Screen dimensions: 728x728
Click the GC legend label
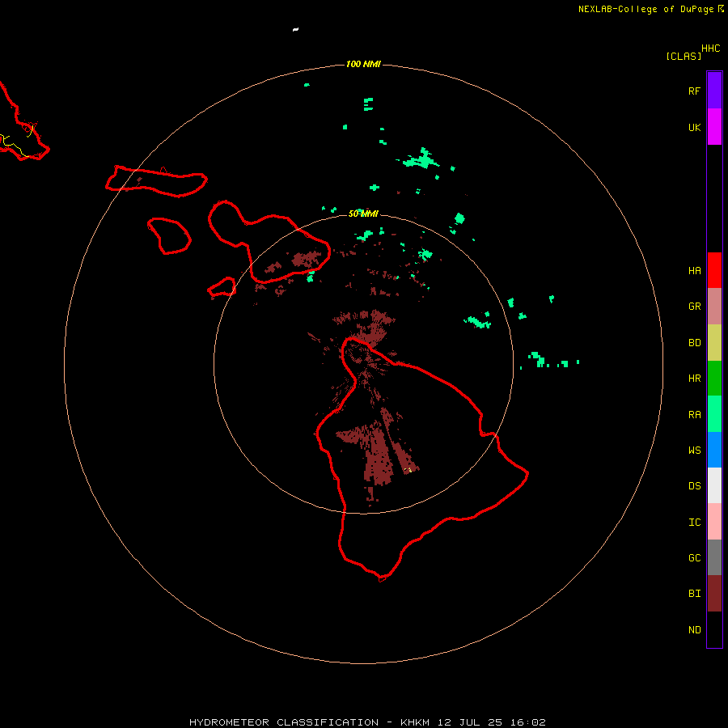(x=694, y=558)
